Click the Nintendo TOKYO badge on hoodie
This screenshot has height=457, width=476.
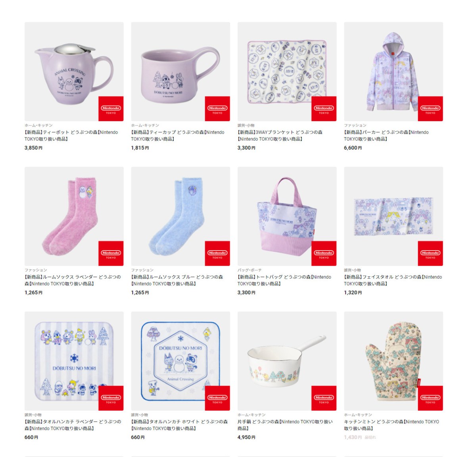tap(430, 109)
